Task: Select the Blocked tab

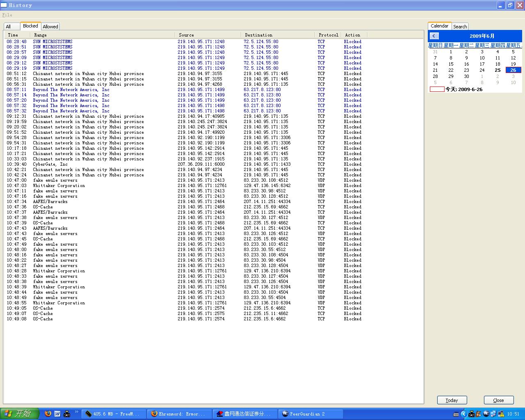Action: [x=30, y=26]
